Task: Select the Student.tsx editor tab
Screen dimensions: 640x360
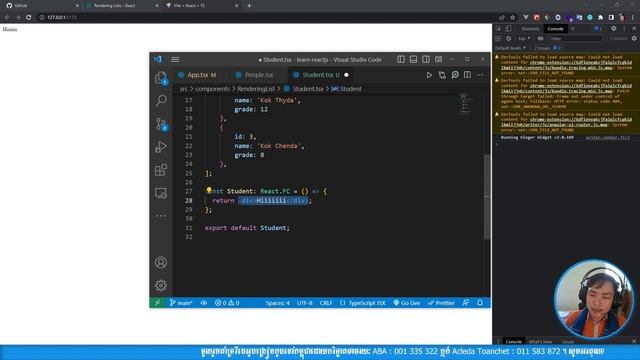Action: (x=320, y=75)
